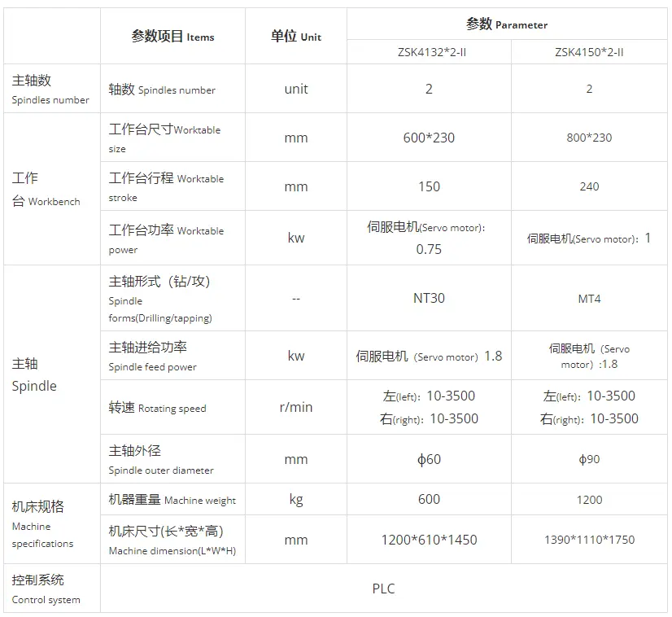
Task: Select the NT30 spindle form cell
Action: tap(429, 298)
